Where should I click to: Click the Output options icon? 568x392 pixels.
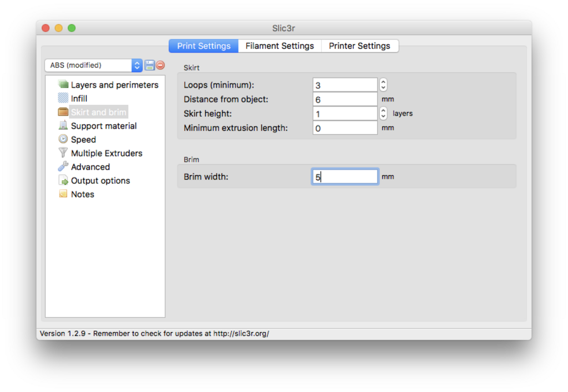pyautogui.click(x=63, y=180)
